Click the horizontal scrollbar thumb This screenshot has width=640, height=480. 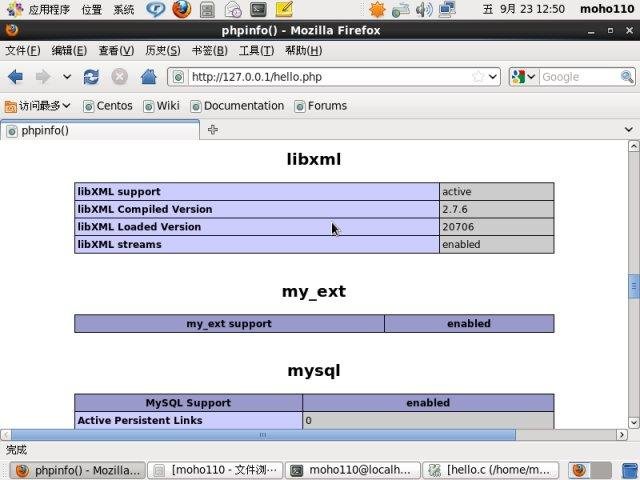(x=263, y=435)
